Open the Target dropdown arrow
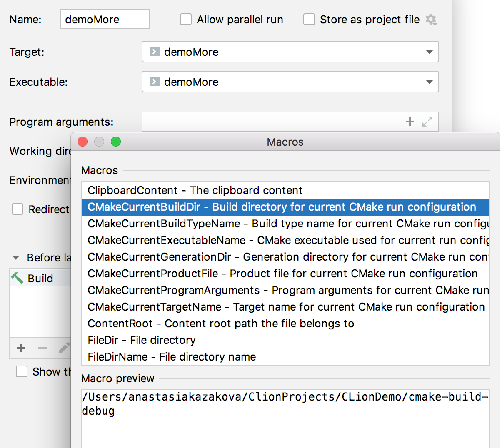The height and width of the screenshot is (448, 500). (x=430, y=52)
